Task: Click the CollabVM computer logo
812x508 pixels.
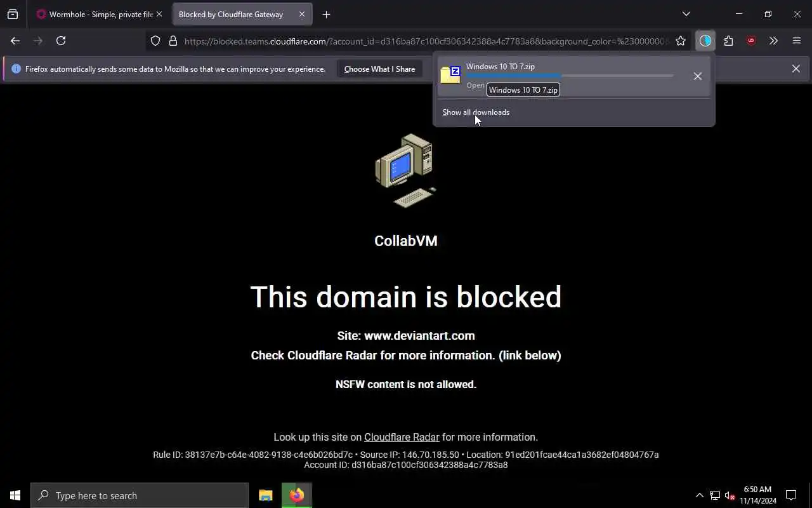Action: 406,170
